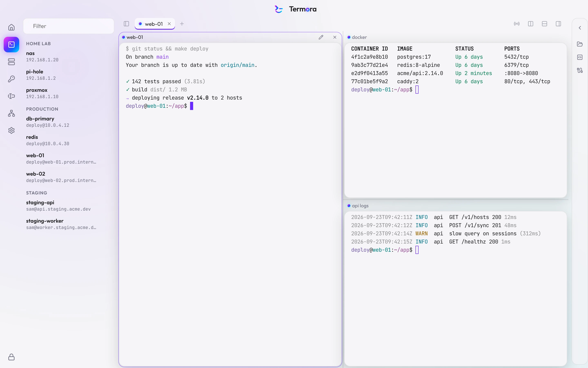This screenshot has width=588, height=368.
Task: Click the acme/api:2.14.0 image name
Action: [x=420, y=73]
